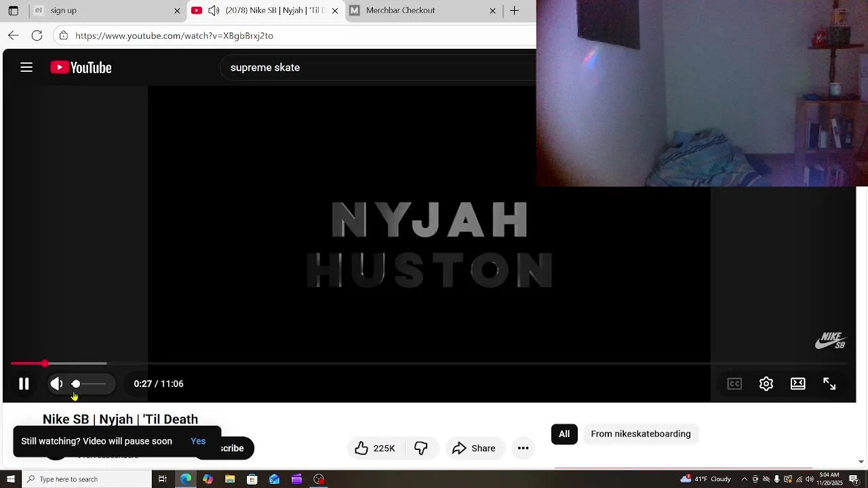Open the weather widget showing 41°F Cloudy
Screen dimensions: 868x488
(706, 479)
